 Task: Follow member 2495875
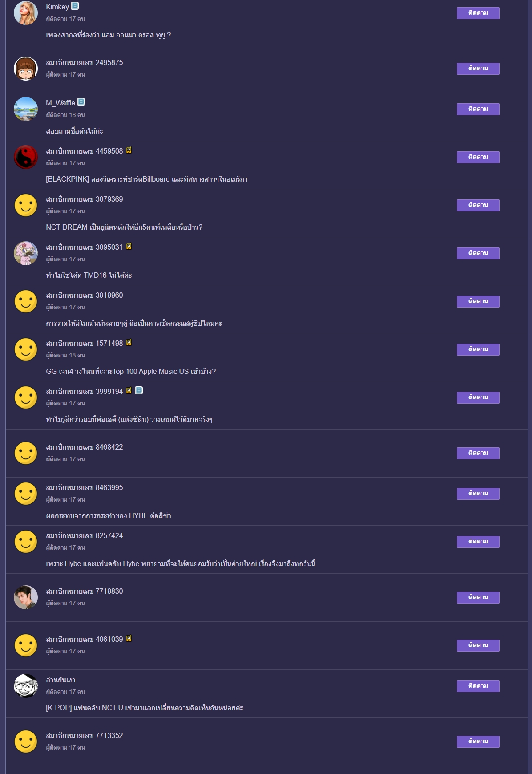[x=478, y=69]
